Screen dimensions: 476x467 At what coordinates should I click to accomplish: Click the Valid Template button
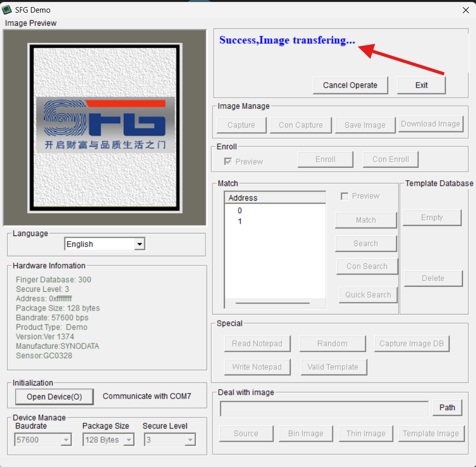334,367
